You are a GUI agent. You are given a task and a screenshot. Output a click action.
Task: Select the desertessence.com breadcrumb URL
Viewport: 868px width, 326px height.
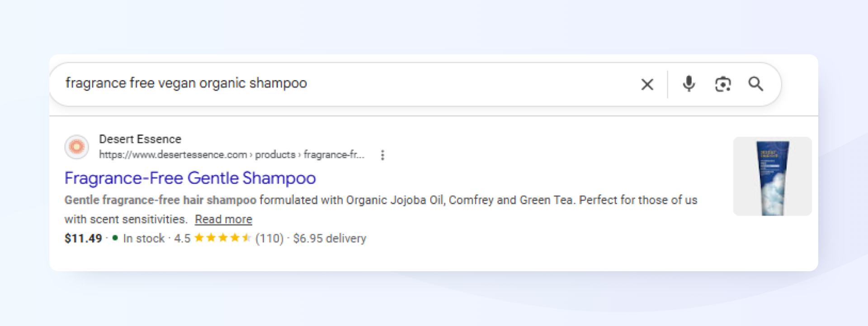(x=231, y=155)
